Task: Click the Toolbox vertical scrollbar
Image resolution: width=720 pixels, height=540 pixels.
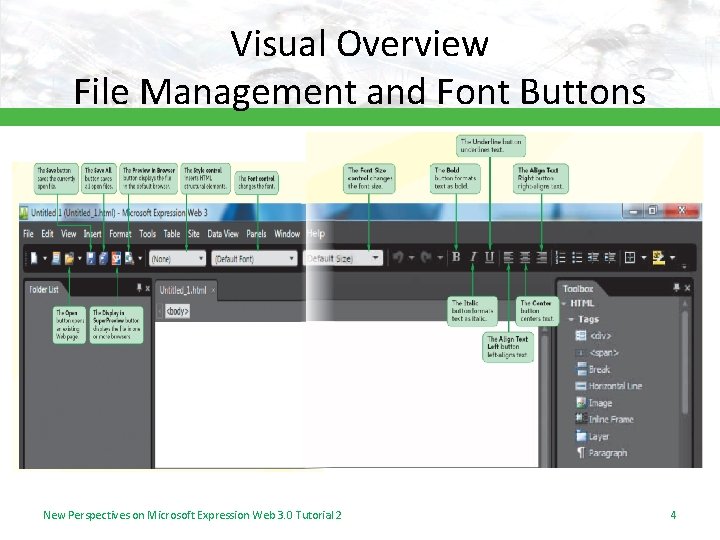Action: click(x=685, y=363)
